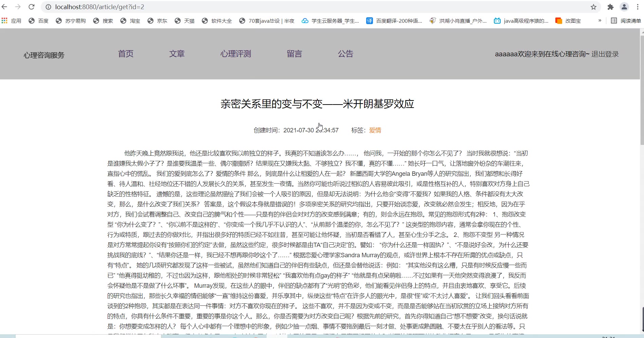Open the 应用 apps grid shortcut
This screenshot has width=644, height=338.
click(12, 21)
